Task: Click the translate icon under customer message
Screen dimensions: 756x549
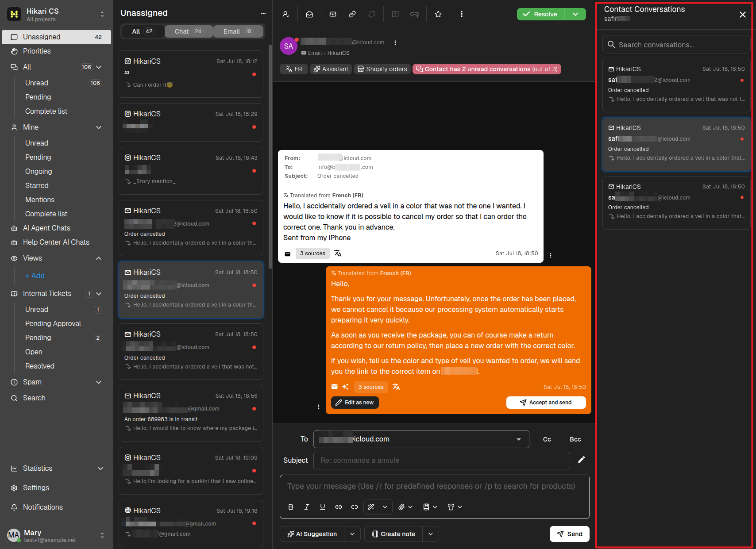Action: coord(338,253)
